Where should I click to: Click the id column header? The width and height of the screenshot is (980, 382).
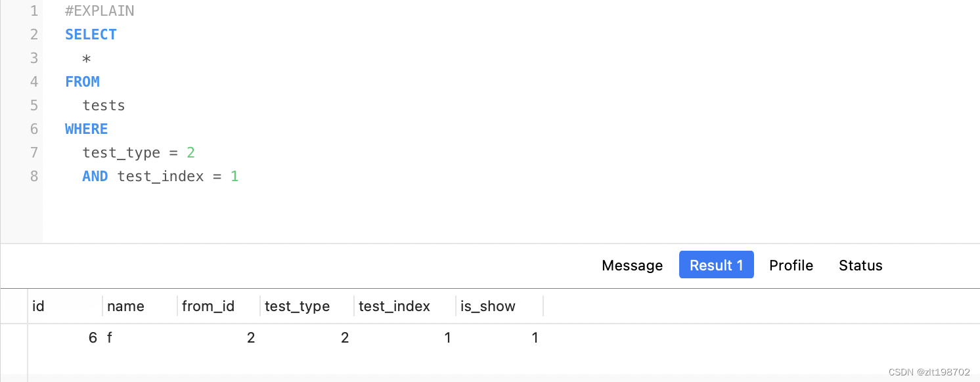pyautogui.click(x=39, y=306)
